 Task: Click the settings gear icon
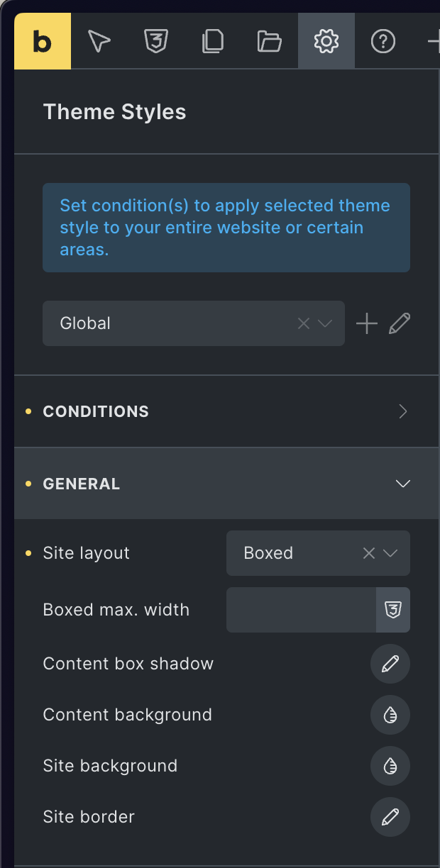tap(326, 41)
